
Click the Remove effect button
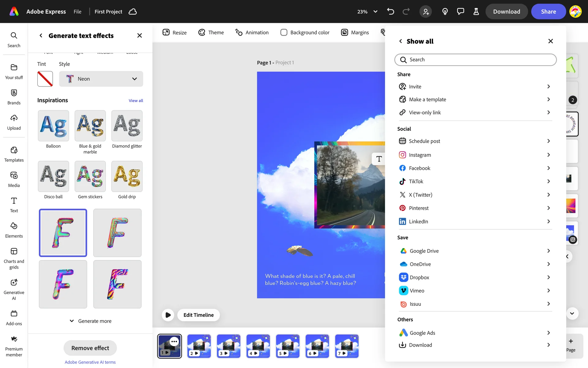[90, 348]
